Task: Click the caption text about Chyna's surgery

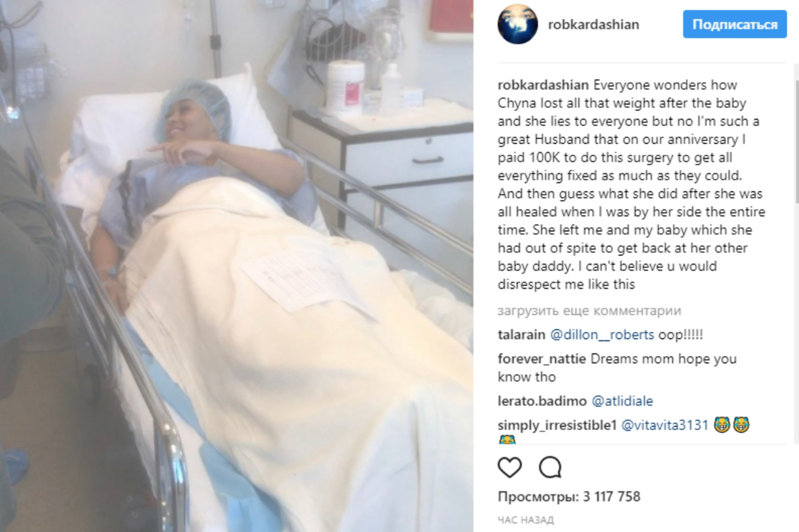Action: pos(632,185)
